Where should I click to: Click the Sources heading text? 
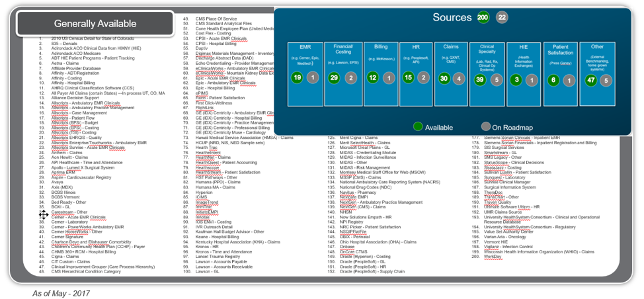452,17
